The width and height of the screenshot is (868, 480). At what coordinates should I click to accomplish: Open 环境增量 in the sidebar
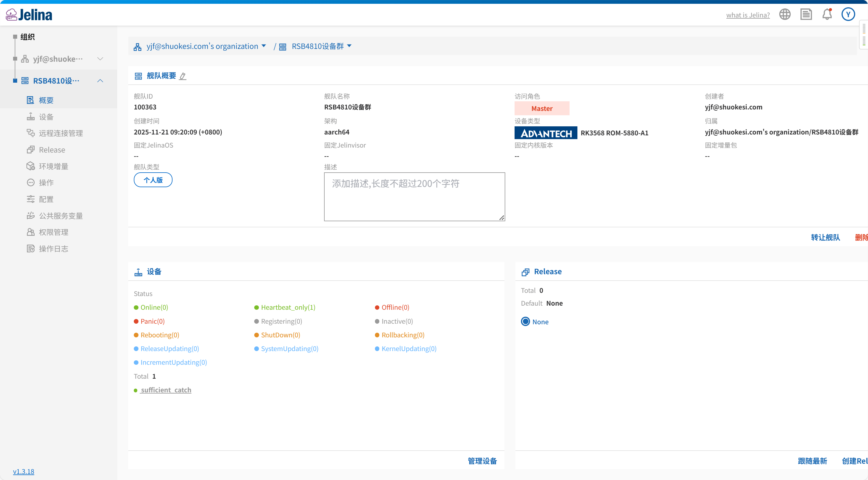point(53,166)
